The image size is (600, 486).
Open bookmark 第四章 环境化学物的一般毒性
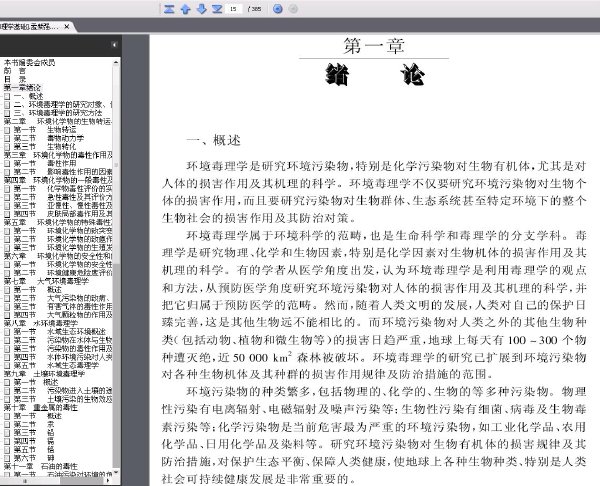58,180
